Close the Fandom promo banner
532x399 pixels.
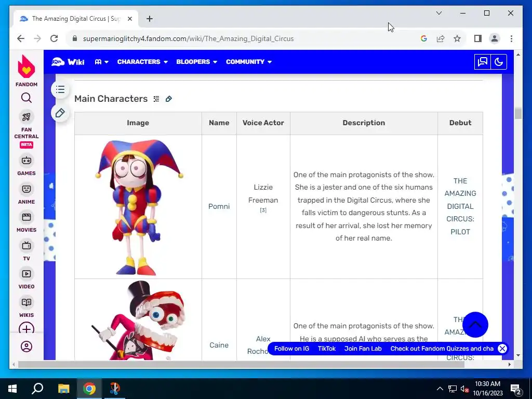click(x=502, y=349)
